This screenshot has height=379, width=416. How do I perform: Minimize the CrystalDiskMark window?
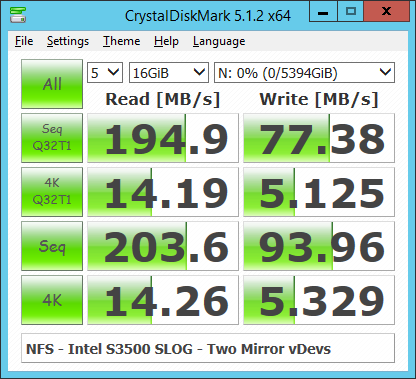click(323, 12)
